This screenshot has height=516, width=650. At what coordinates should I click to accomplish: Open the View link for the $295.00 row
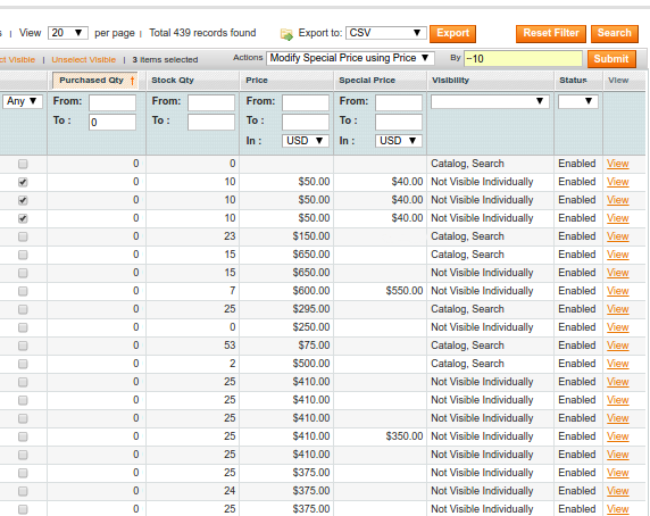click(x=617, y=310)
